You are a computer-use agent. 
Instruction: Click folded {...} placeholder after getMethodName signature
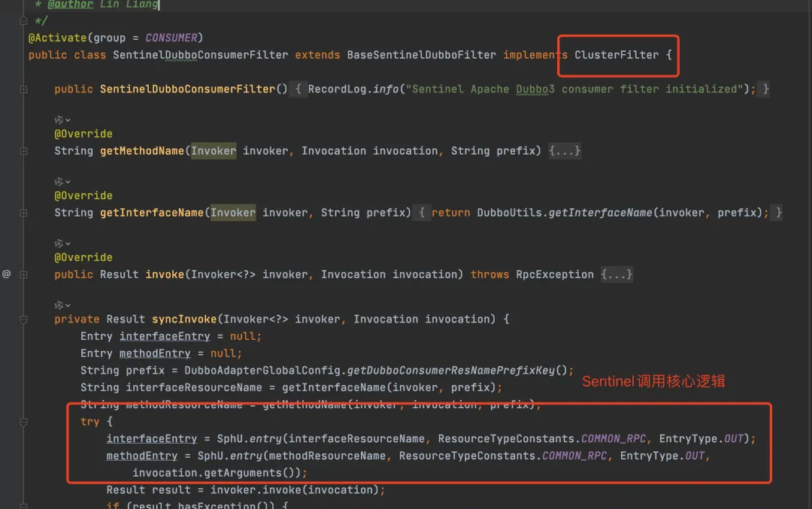[x=565, y=150]
